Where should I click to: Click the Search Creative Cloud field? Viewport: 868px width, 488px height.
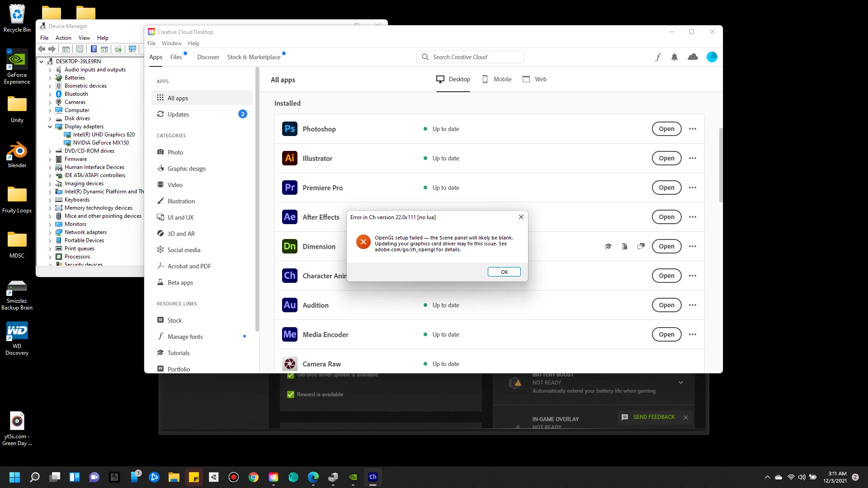470,57
